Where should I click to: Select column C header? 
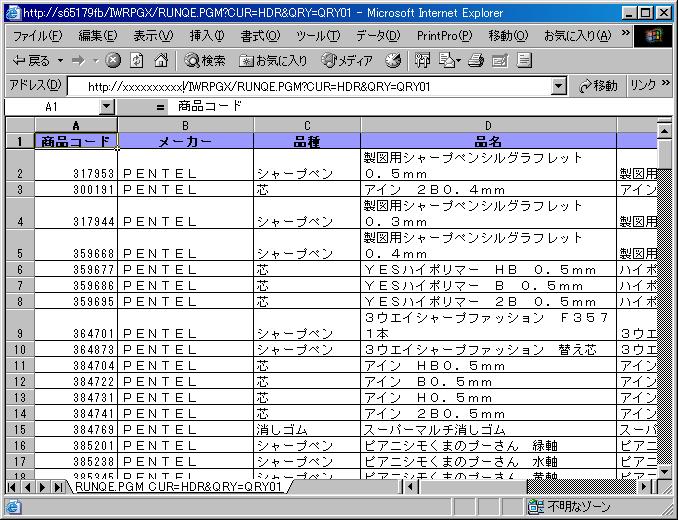click(307, 125)
